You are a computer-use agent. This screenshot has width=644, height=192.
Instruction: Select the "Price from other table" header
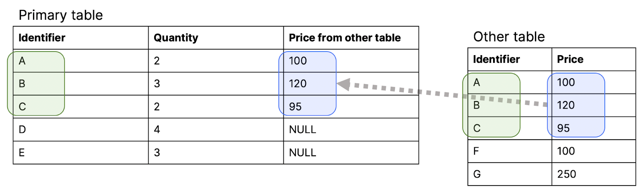(x=345, y=38)
